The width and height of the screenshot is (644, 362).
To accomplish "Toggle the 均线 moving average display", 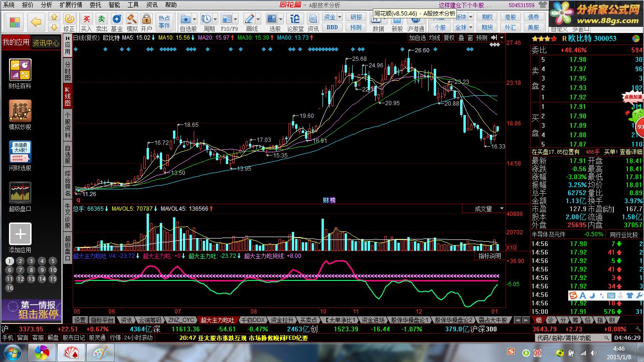I will point(435,38).
